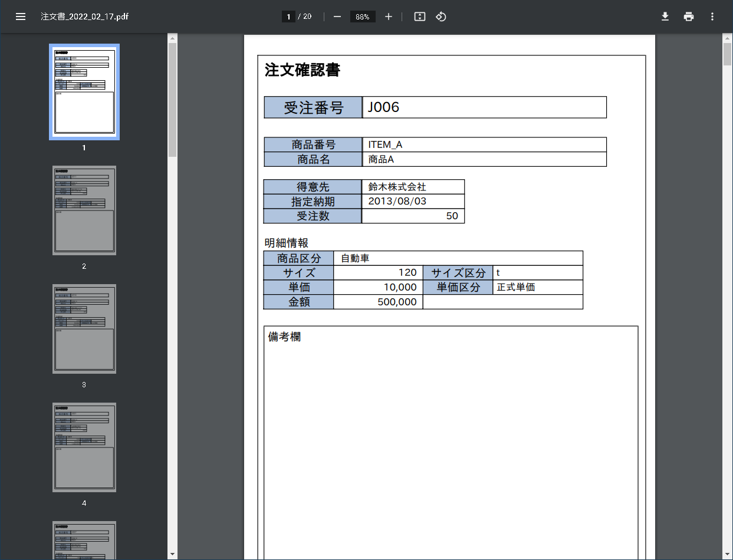Click the heading 注文確認書
This screenshot has width=733, height=560.
click(303, 70)
